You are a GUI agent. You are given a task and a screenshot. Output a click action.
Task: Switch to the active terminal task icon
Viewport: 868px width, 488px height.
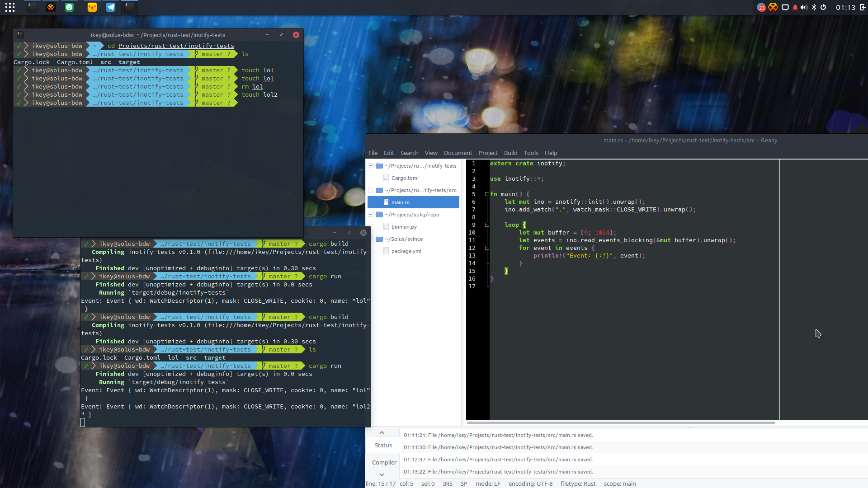point(129,7)
